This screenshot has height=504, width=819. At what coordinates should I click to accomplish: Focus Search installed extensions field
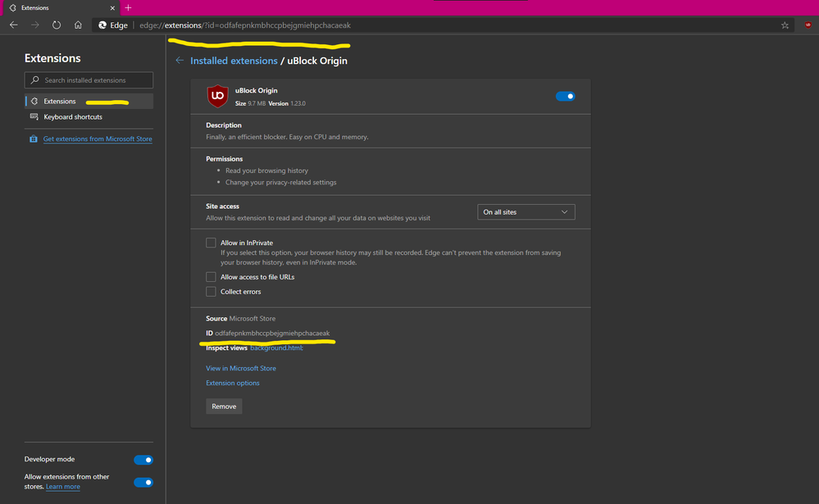(89, 80)
